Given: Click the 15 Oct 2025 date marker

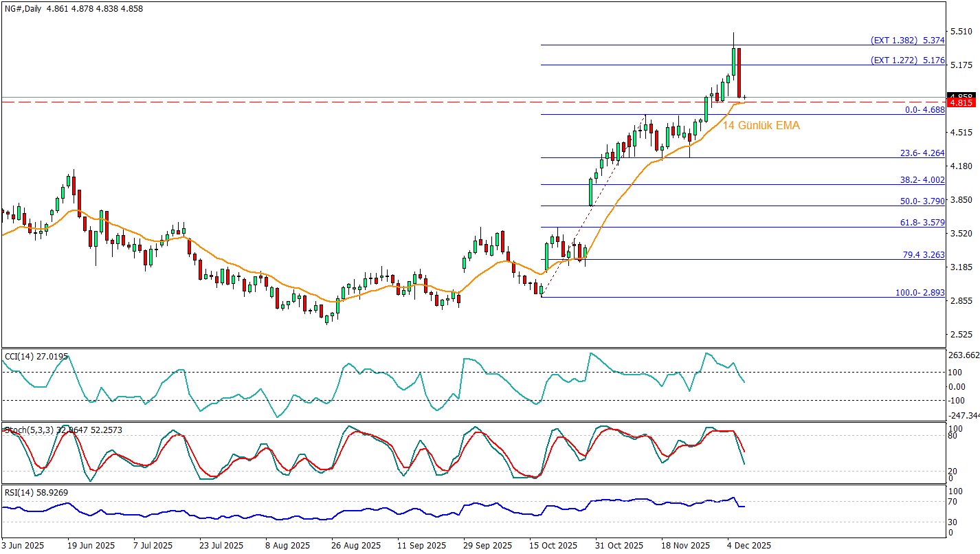Looking at the screenshot, I should pyautogui.click(x=554, y=545).
